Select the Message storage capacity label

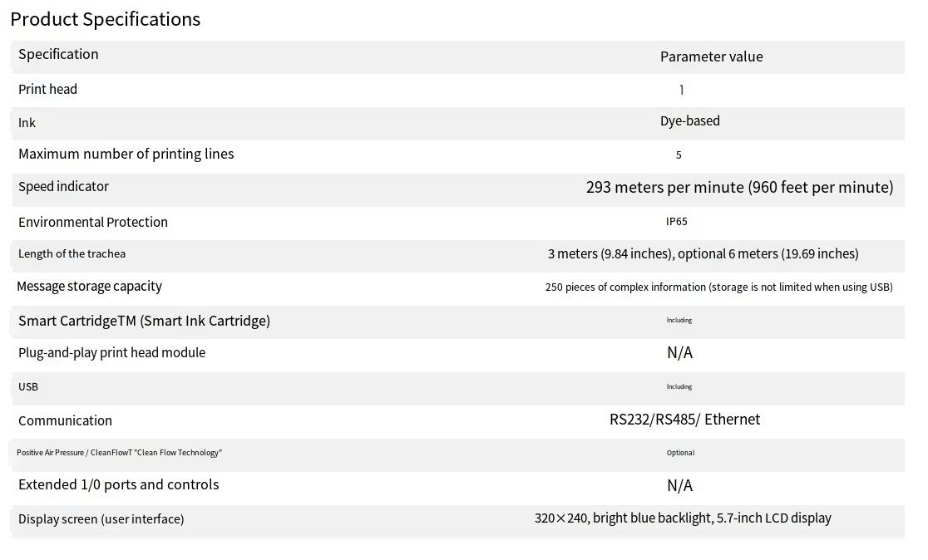tap(89, 286)
